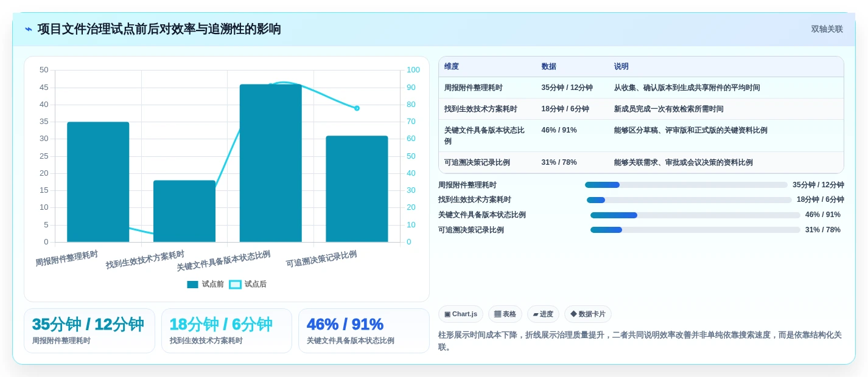Click progress bar for 找到生效技术方案耗时
868x377 pixels.
(689, 200)
